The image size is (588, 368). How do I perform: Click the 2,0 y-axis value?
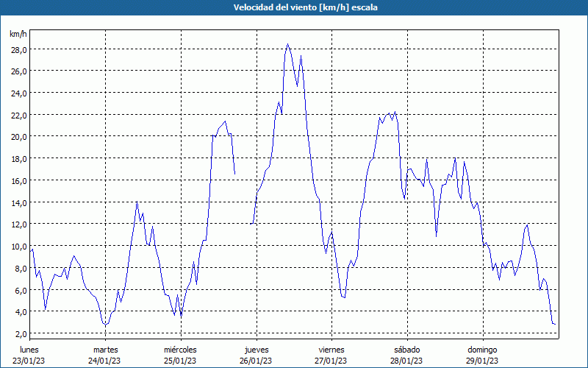[21, 333]
